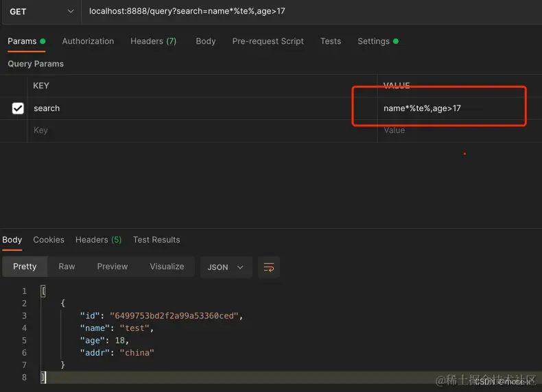
Task: Select the response Body tab
Action: [12, 240]
